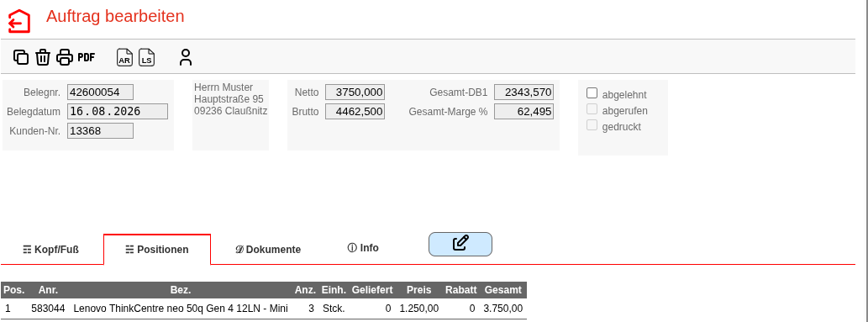This screenshot has width=868, height=322.
Task: Create delivery note with LS icon
Action: [x=147, y=57]
